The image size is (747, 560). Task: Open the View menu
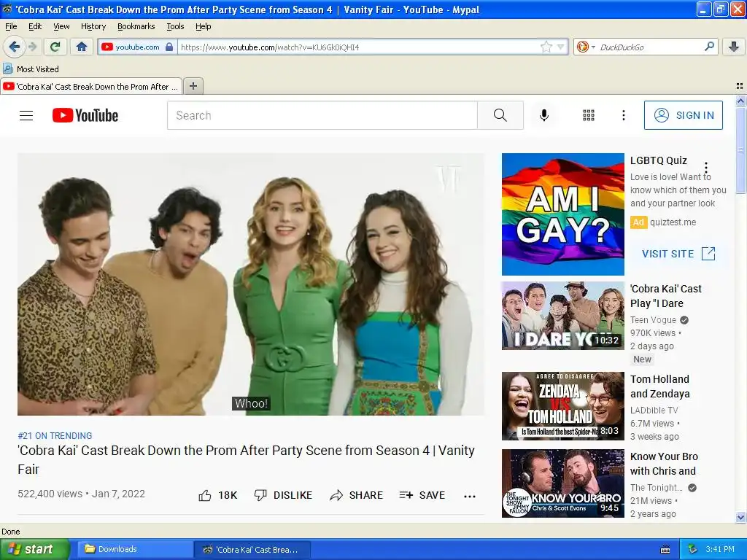61,26
